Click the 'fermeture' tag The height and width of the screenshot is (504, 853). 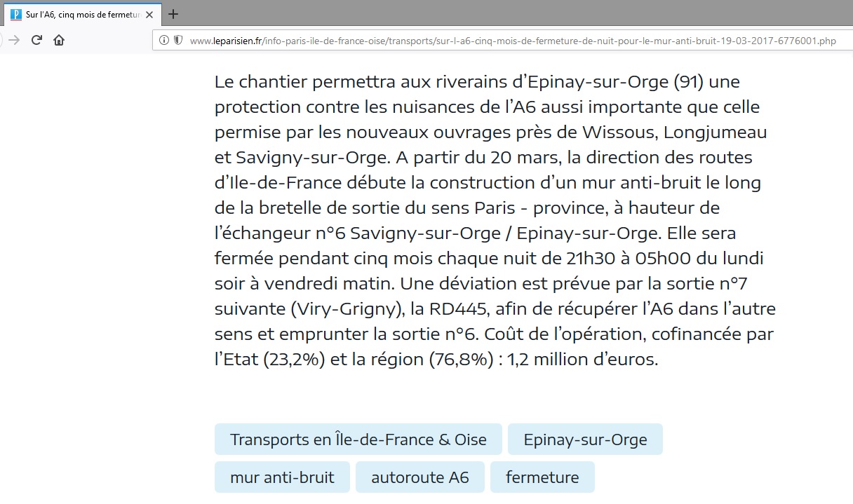pos(542,477)
